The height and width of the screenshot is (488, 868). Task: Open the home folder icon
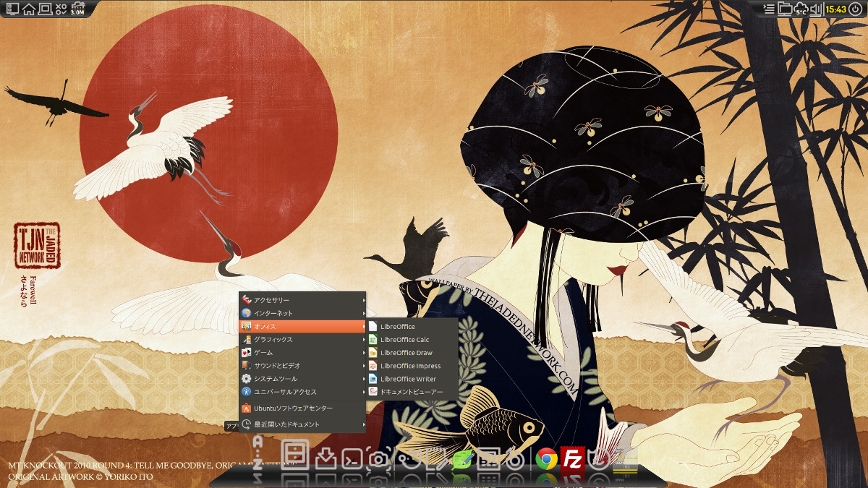(x=29, y=9)
